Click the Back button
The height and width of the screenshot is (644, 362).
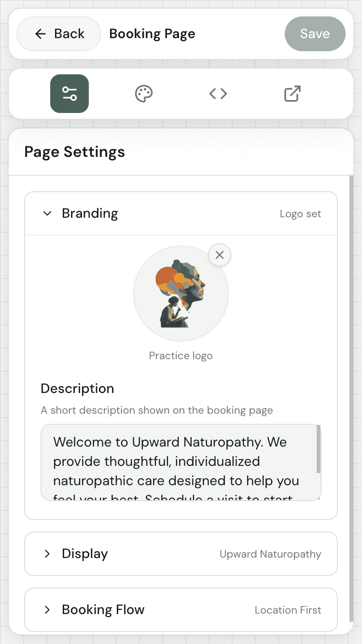58,33
